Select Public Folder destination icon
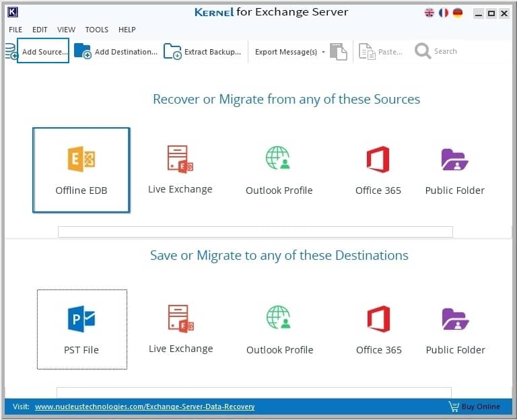 pyautogui.click(x=455, y=319)
